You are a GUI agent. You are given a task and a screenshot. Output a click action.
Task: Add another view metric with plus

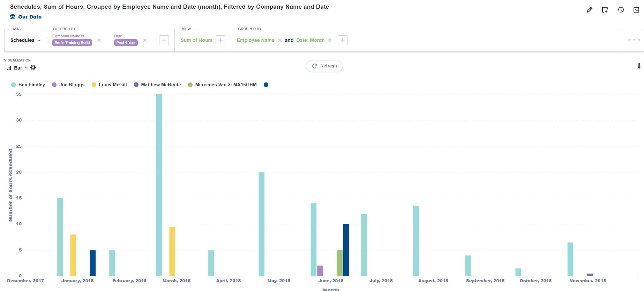coord(220,40)
